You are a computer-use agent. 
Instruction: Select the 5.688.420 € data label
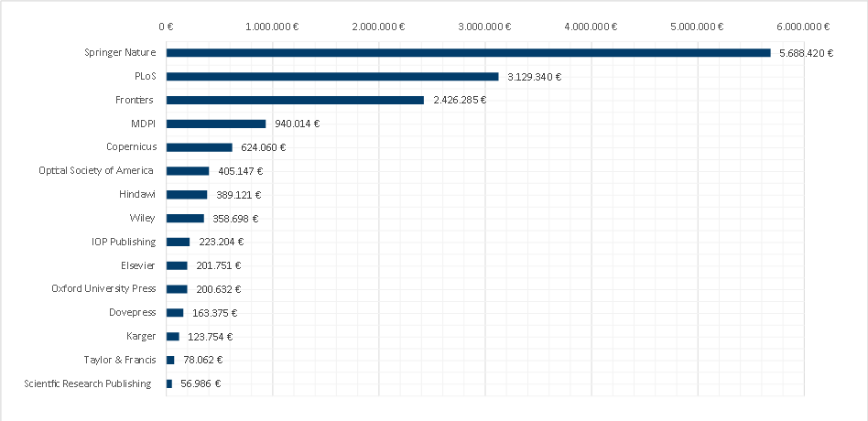(x=806, y=53)
